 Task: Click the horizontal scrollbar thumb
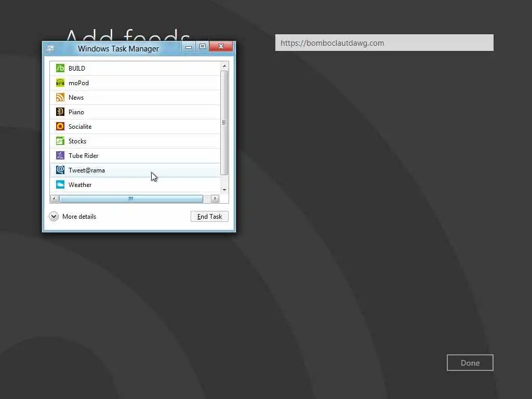[x=131, y=199]
